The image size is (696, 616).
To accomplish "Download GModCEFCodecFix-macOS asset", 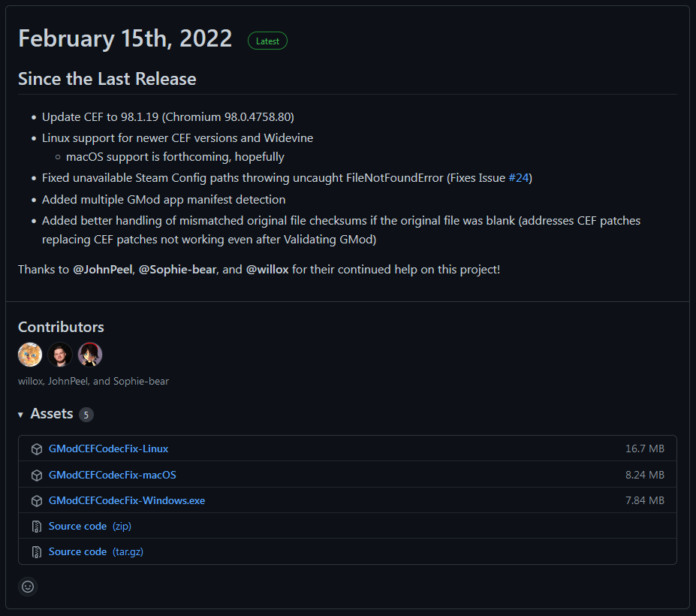I will [113, 475].
